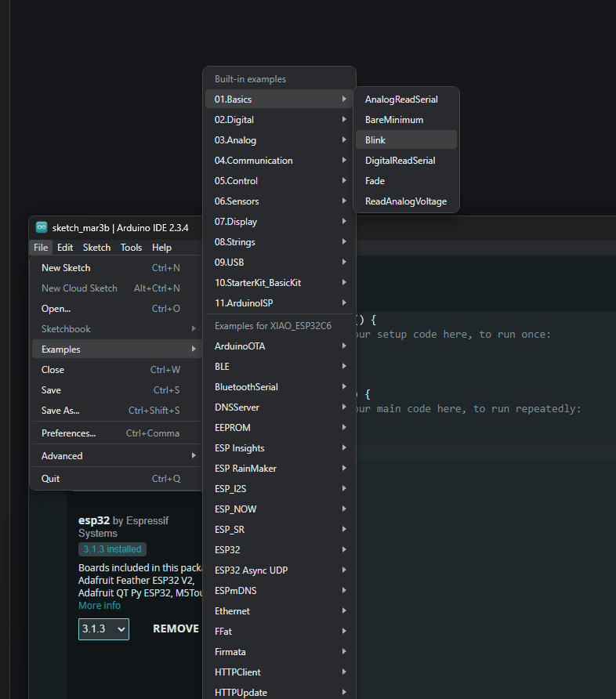The image size is (616, 699).
Task: Open the Help menu
Action: pyautogui.click(x=161, y=248)
